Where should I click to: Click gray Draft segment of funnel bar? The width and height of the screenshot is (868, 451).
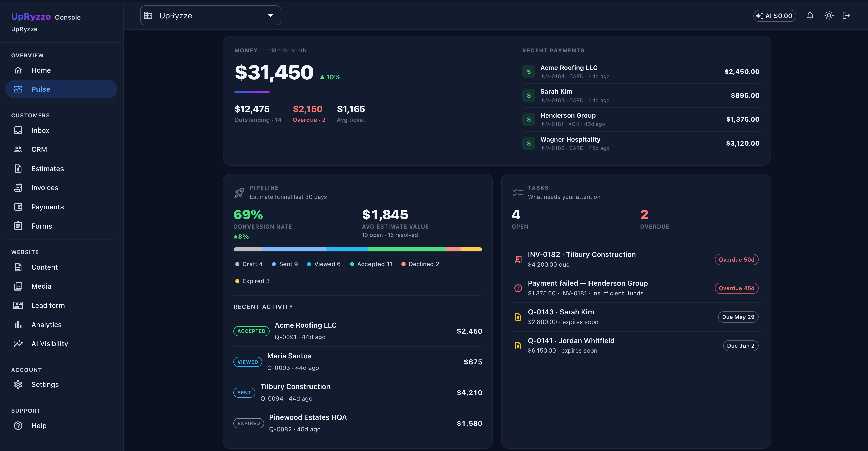(248, 250)
